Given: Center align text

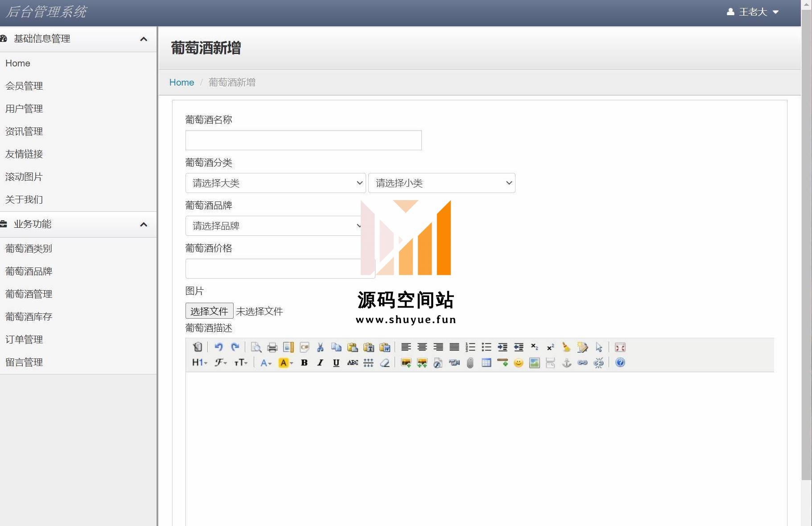Looking at the screenshot, I should 422,347.
